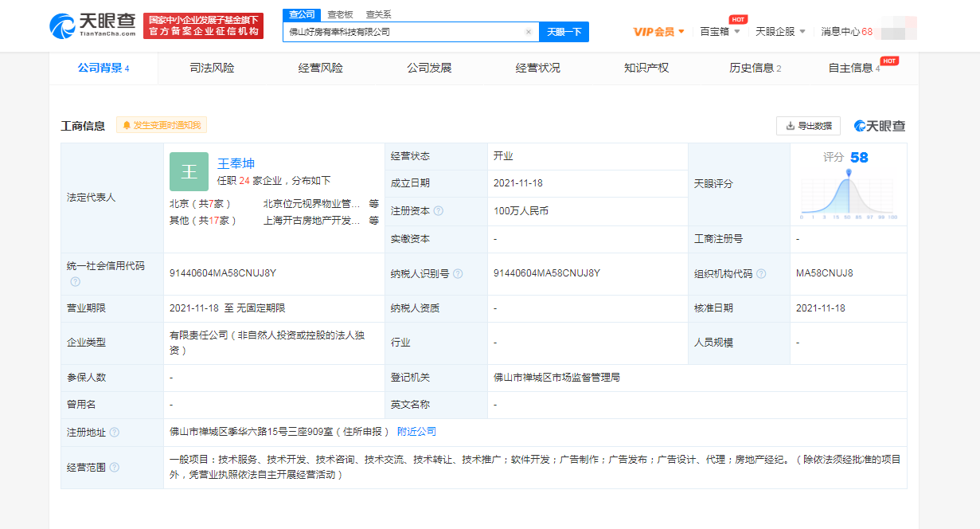Click the green 王 avatar thumbnail
The height and width of the screenshot is (529, 980).
pos(189,171)
